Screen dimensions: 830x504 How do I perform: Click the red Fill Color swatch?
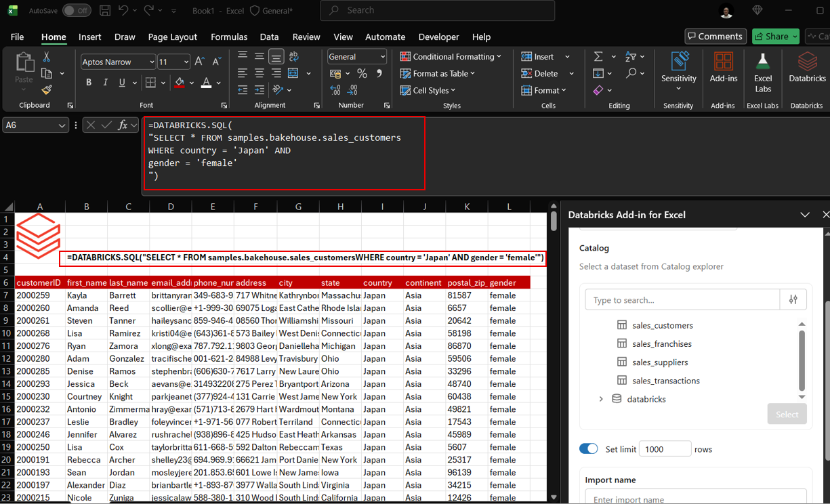click(x=180, y=83)
